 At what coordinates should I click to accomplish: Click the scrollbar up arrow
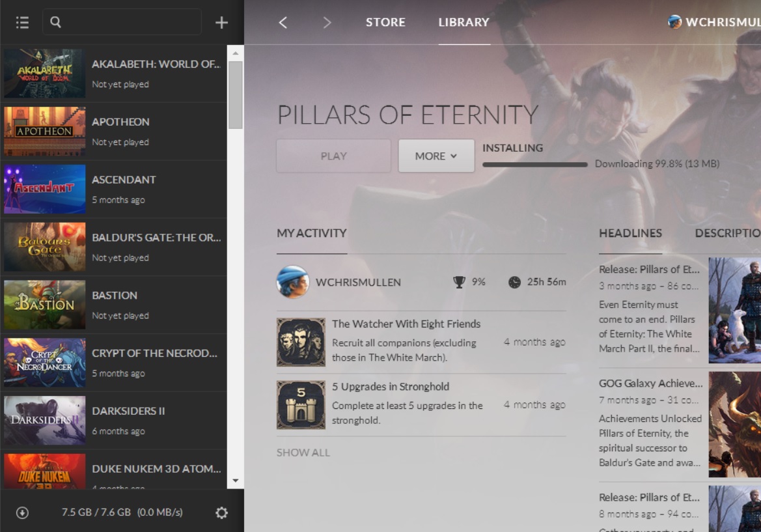coord(236,53)
